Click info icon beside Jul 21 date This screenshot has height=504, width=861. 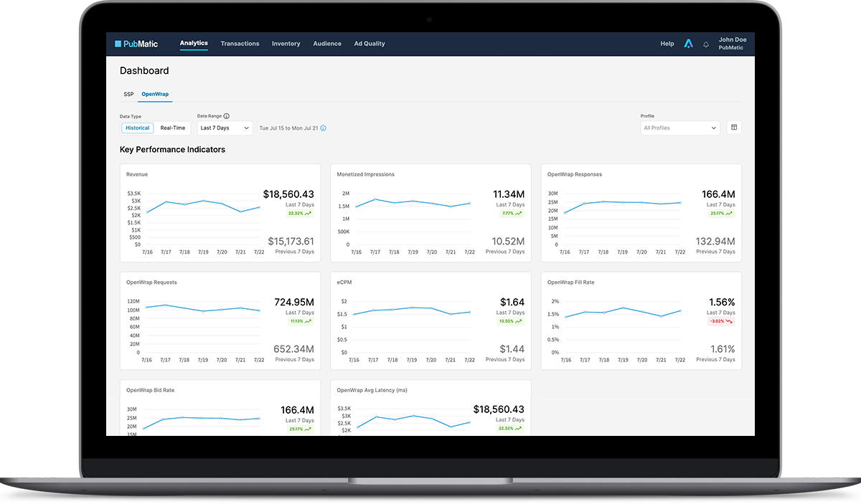pos(323,128)
